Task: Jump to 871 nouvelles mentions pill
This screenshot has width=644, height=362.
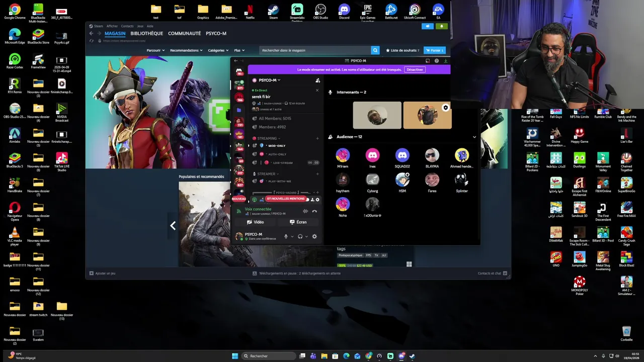Action: (285, 199)
